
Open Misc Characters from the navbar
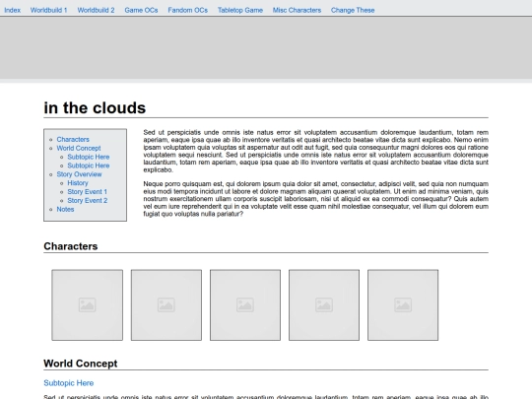pyautogui.click(x=297, y=10)
